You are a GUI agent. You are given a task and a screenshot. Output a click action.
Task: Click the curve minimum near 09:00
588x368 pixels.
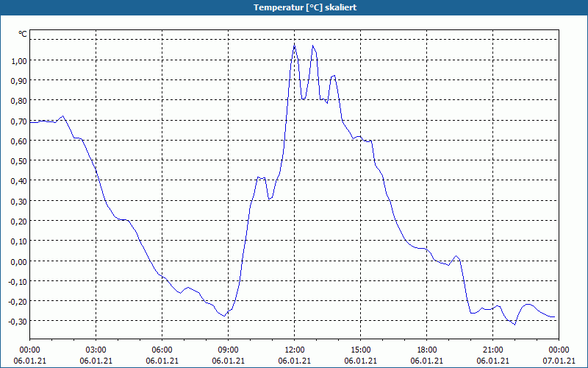tap(224, 316)
